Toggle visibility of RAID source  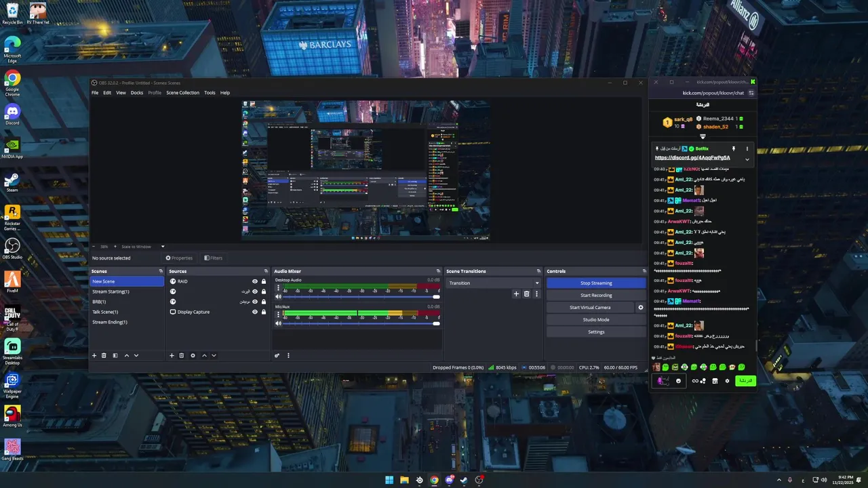pyautogui.click(x=255, y=281)
